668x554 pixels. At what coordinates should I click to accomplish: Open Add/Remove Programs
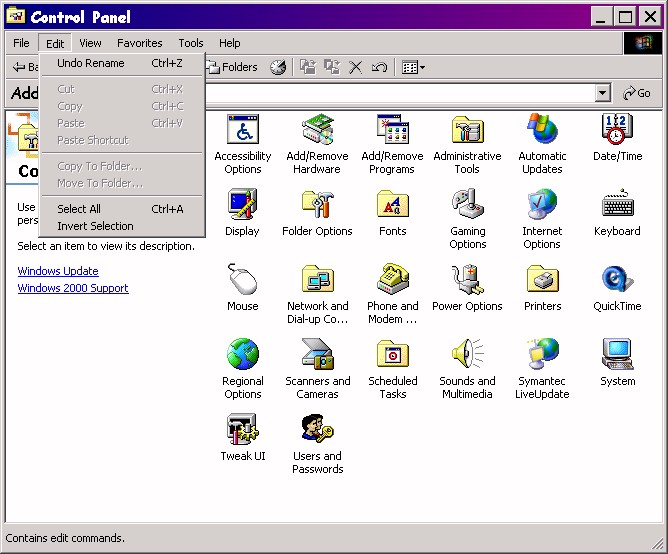coord(392,144)
